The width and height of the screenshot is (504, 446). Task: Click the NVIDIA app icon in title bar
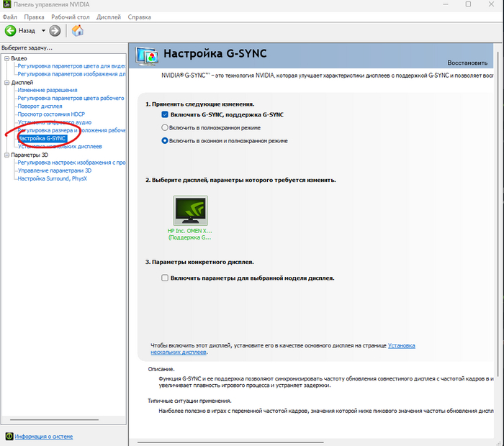coord(6,4)
